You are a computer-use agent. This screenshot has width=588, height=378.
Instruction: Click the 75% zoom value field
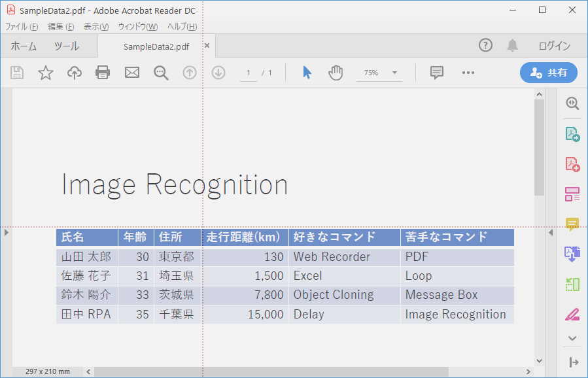(x=372, y=73)
